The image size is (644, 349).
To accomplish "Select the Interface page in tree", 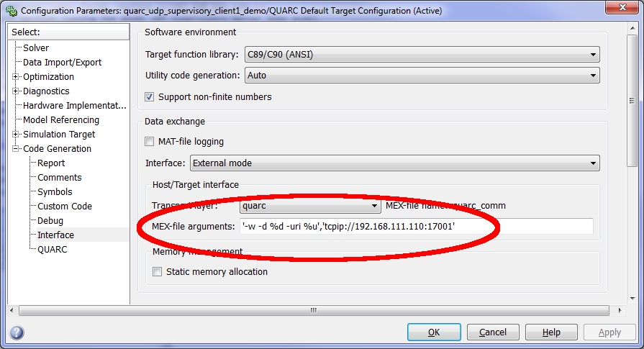I will [x=55, y=235].
